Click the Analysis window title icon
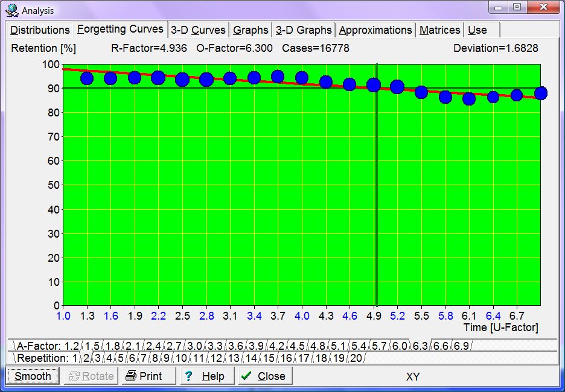Image resolution: width=565 pixels, height=392 pixels. 12,10
